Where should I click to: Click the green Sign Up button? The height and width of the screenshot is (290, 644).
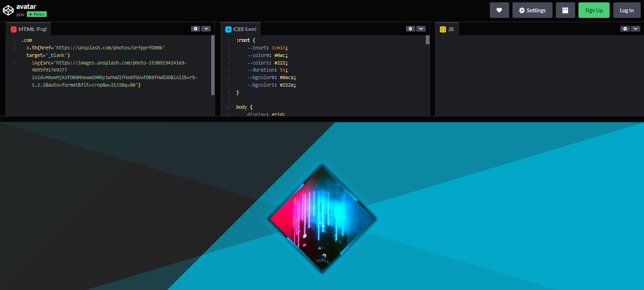[x=594, y=10]
